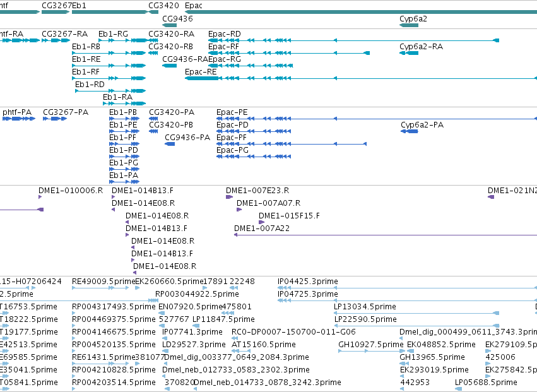Open the RE49009.5prime EST label
Image resolution: width=537 pixels, height=392 pixels.
[x=103, y=282]
